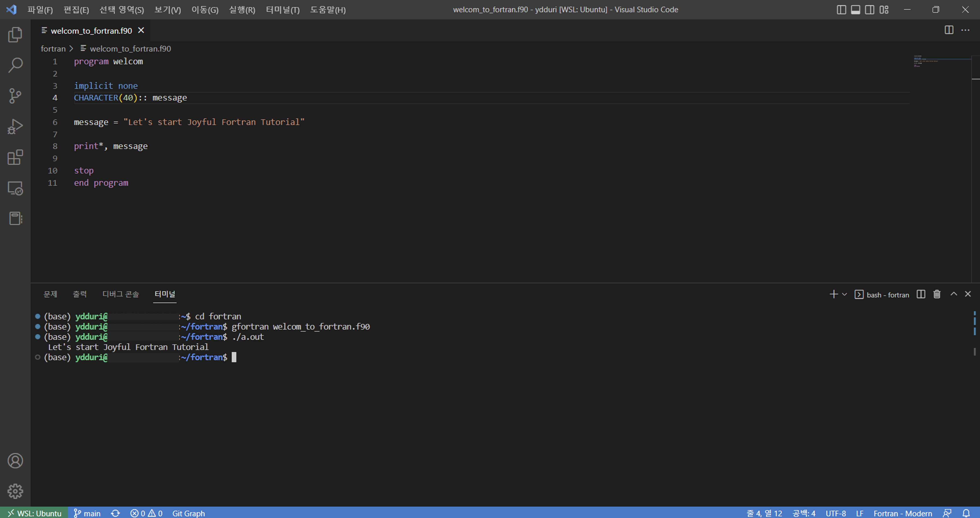Toggle the bottom panel layout button
This screenshot has height=518, width=980.
(x=855, y=10)
